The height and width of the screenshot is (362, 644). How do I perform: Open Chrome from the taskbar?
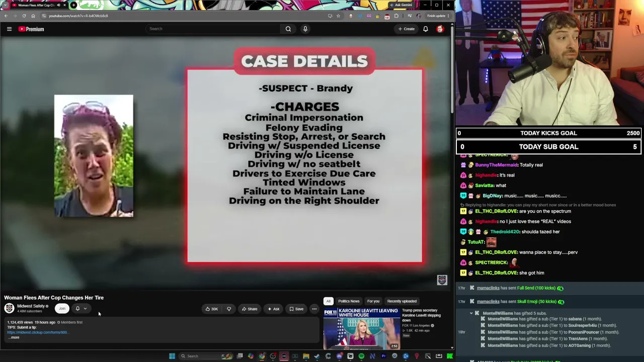[x=262, y=356]
